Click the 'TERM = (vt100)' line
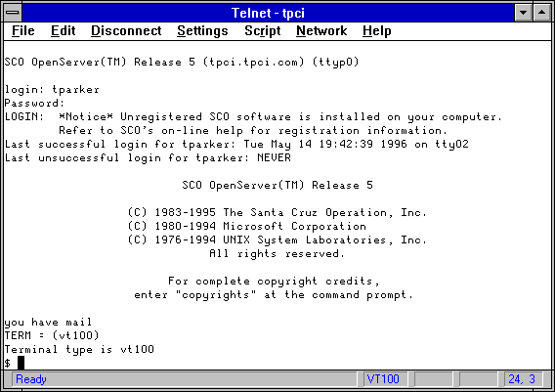This screenshot has height=392, width=555. (52, 335)
